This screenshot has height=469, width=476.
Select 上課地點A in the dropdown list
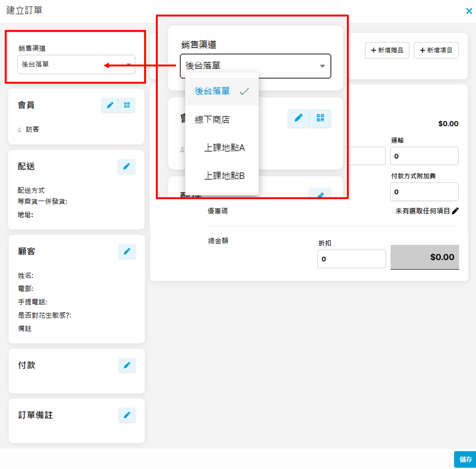click(x=224, y=148)
